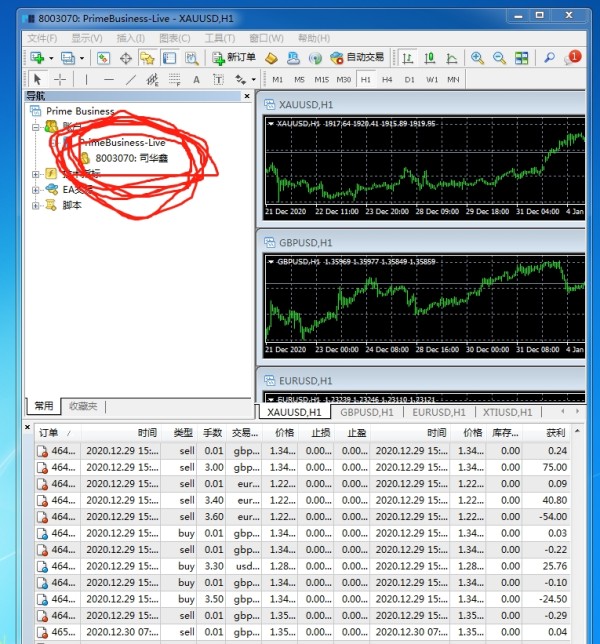
Task: Switch timeframe to M5
Action: click(299, 80)
